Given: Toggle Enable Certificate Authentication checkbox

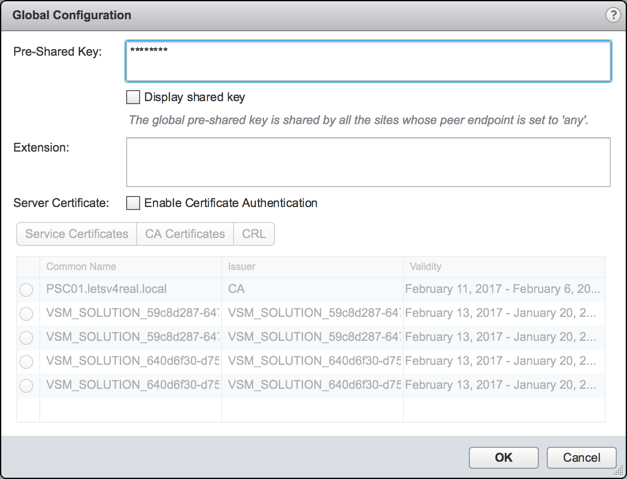Looking at the screenshot, I should (x=133, y=203).
